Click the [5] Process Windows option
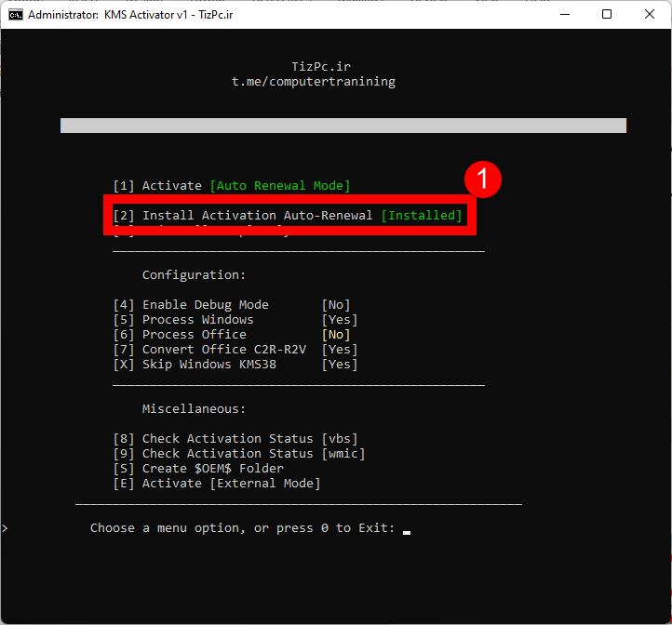Image resolution: width=672 pixels, height=625 pixels. tap(183, 320)
